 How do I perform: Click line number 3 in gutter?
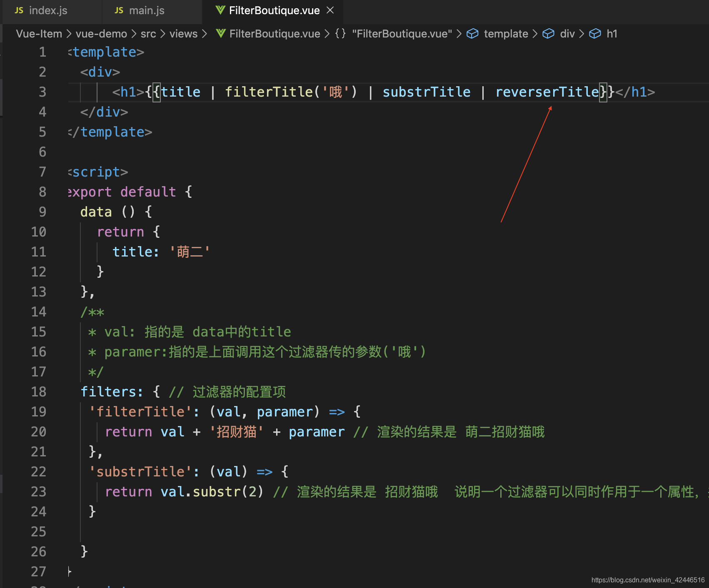42,92
